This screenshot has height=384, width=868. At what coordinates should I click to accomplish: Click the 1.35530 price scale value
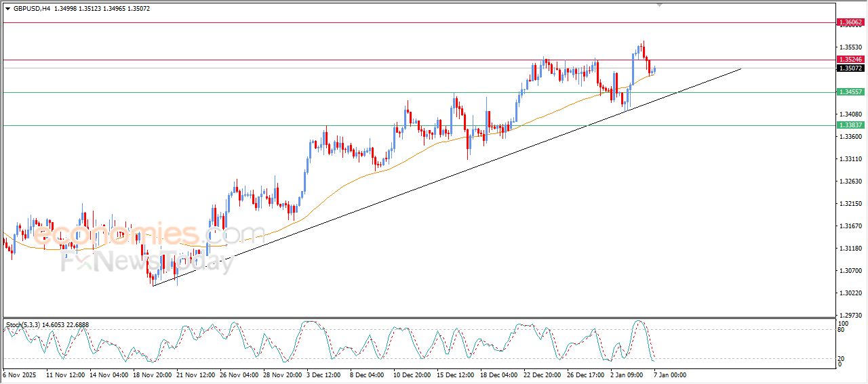[x=849, y=47]
